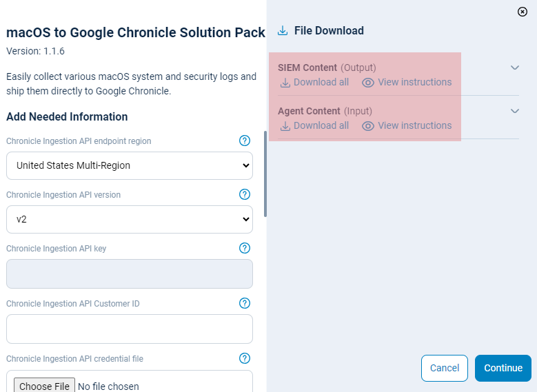Click help icon for API Customer ID
The width and height of the screenshot is (537, 392).
pyautogui.click(x=245, y=303)
